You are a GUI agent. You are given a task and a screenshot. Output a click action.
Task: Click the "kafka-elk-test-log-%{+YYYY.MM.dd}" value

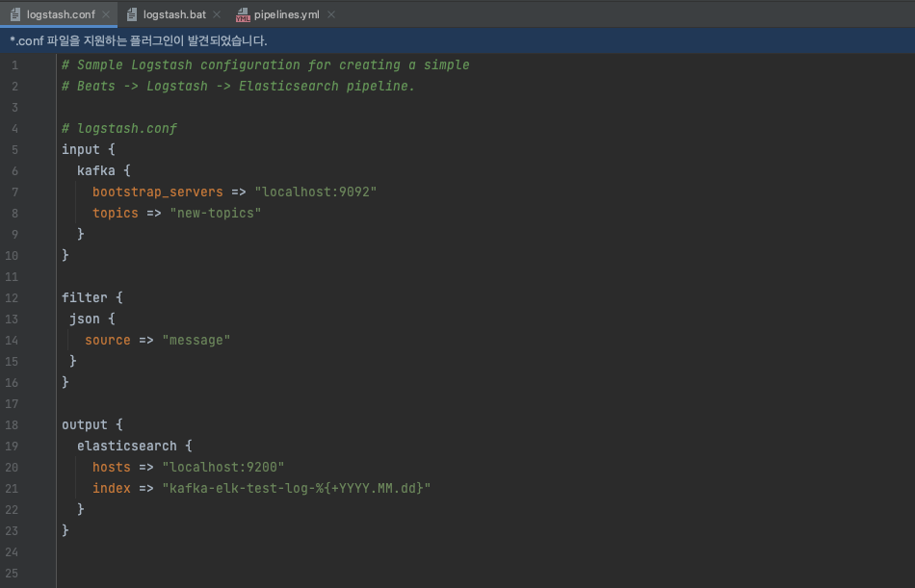(x=297, y=488)
